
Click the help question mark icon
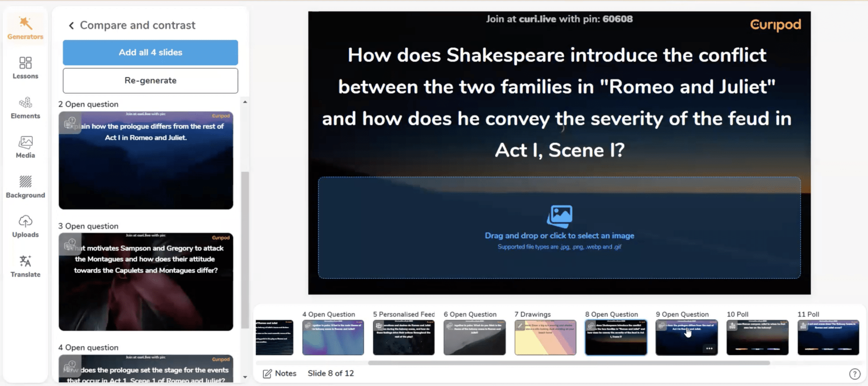click(x=854, y=374)
